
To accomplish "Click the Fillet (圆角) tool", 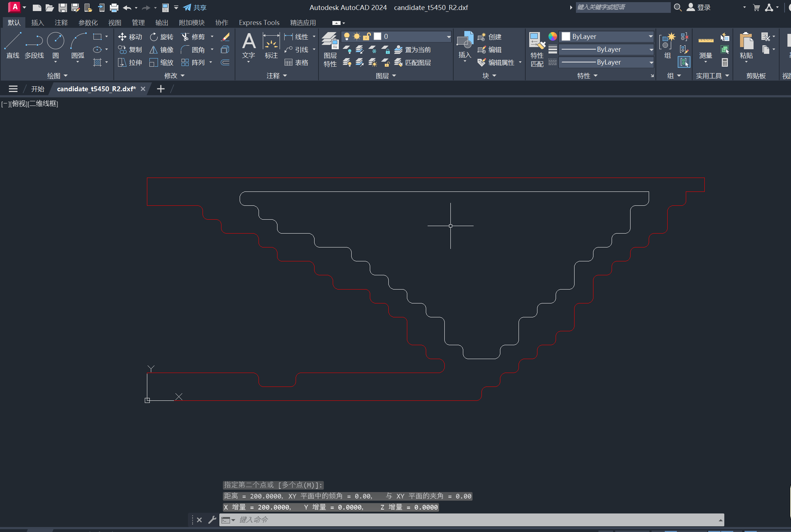I will point(193,50).
